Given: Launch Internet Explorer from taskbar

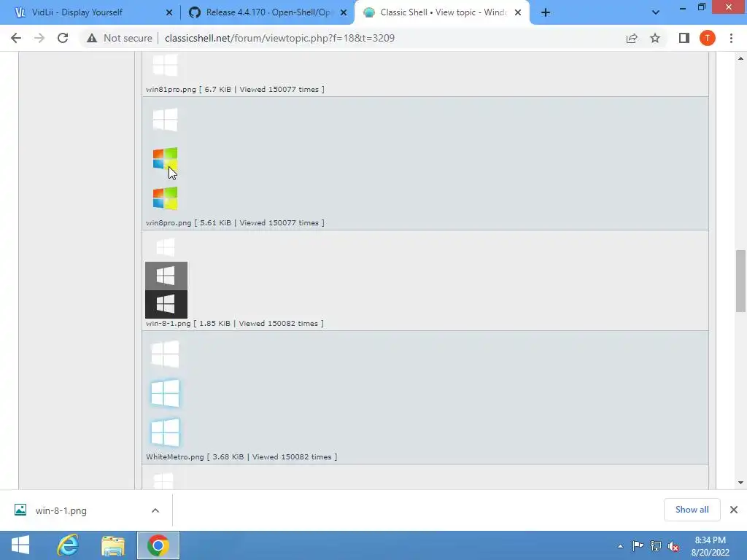Looking at the screenshot, I should (x=68, y=545).
